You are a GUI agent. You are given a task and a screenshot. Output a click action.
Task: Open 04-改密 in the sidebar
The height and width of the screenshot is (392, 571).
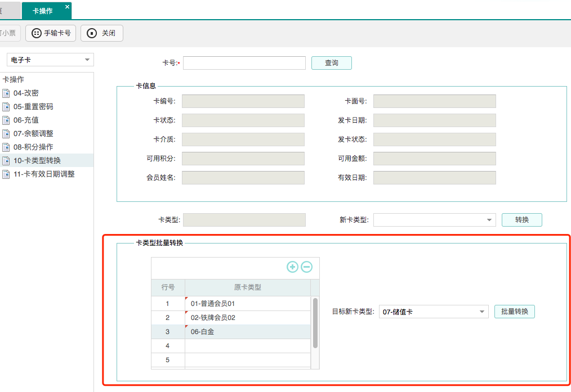click(26, 93)
